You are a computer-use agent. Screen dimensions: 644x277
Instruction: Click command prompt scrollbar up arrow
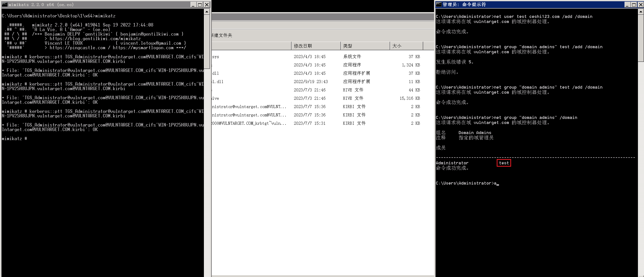pyautogui.click(x=641, y=12)
